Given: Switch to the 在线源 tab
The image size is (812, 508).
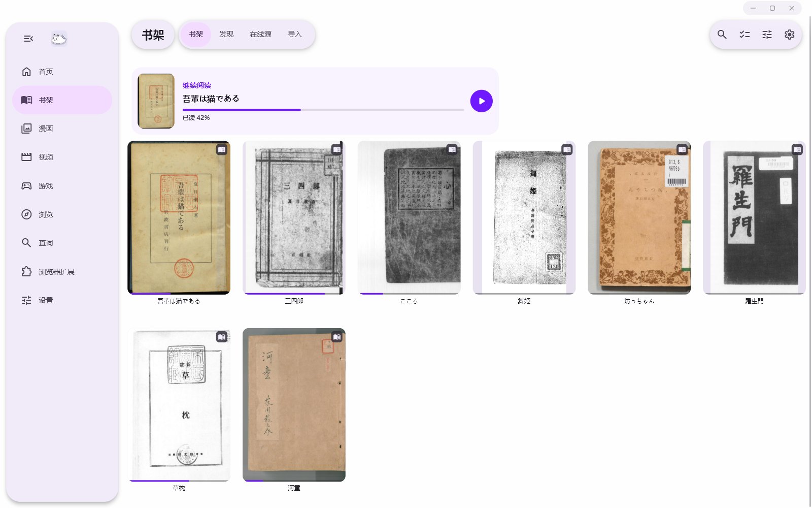Looking at the screenshot, I should 260,35.
